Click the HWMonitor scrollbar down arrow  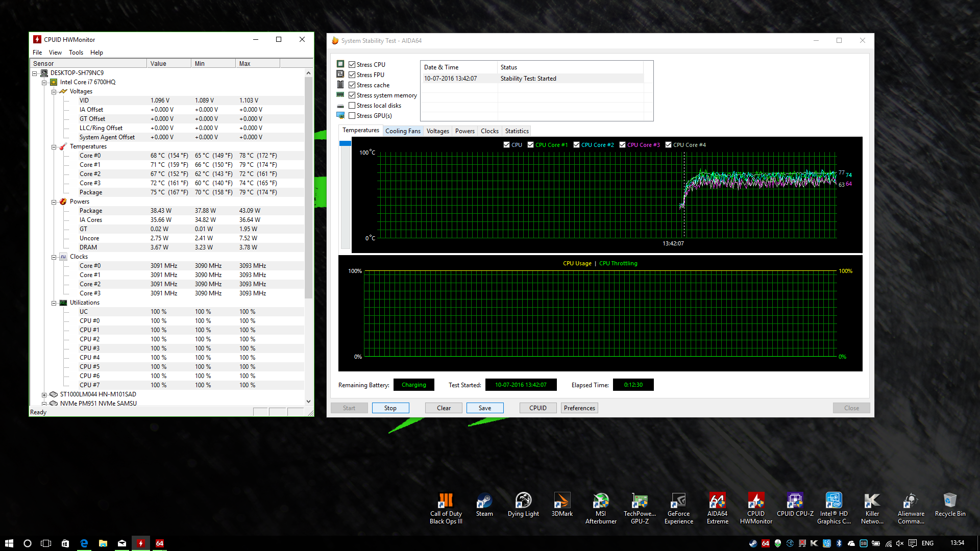point(308,402)
